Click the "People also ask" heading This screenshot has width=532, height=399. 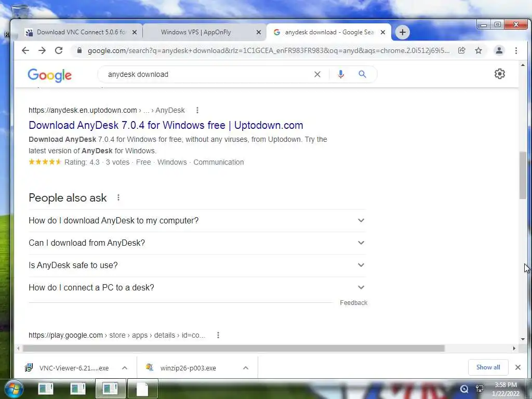pos(68,197)
